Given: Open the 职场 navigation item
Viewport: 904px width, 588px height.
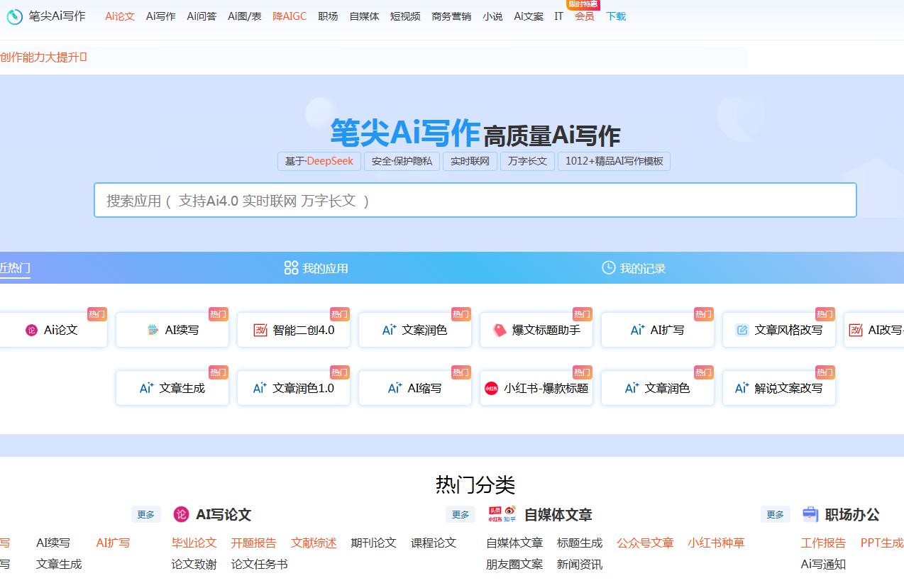Looking at the screenshot, I should pos(328,16).
